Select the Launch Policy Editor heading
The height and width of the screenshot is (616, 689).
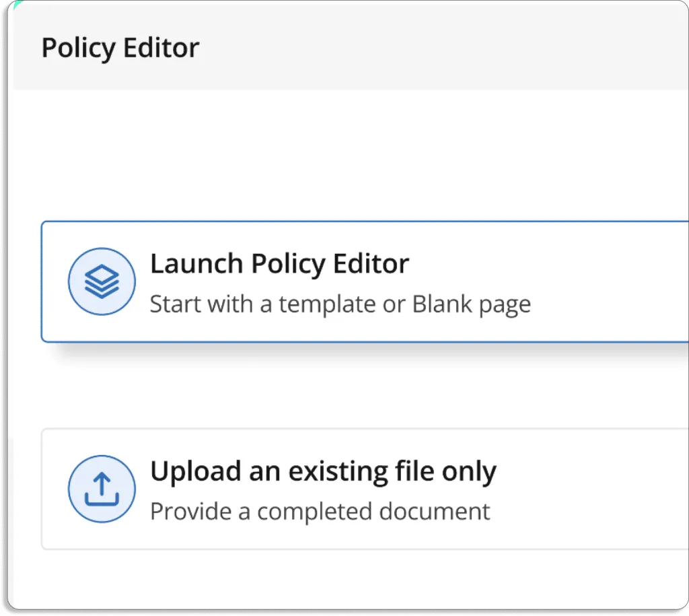(279, 264)
